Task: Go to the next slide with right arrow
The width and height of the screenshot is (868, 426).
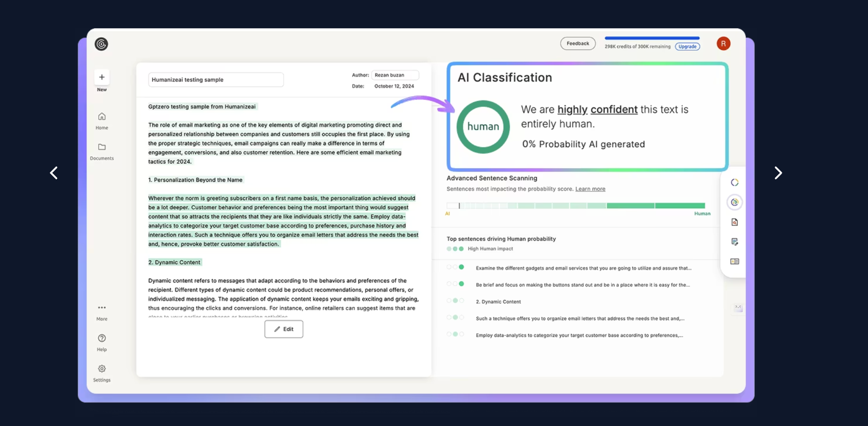Action: [778, 173]
